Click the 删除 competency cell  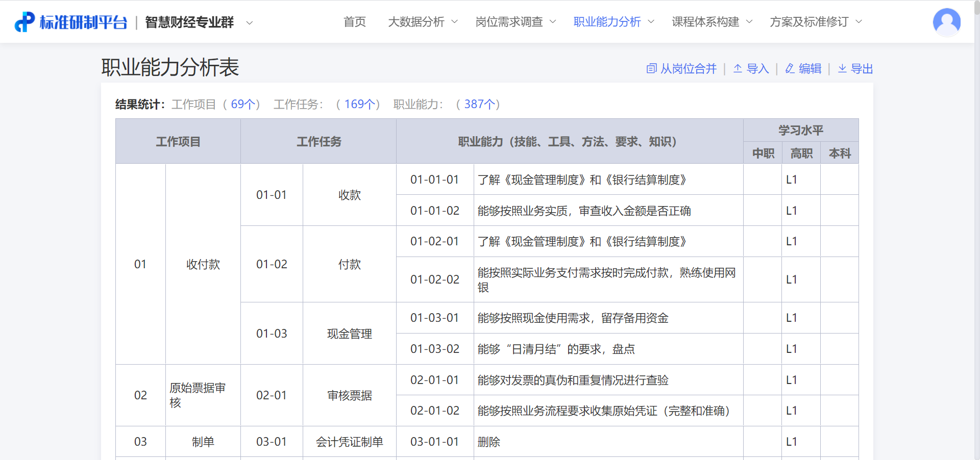pos(608,442)
